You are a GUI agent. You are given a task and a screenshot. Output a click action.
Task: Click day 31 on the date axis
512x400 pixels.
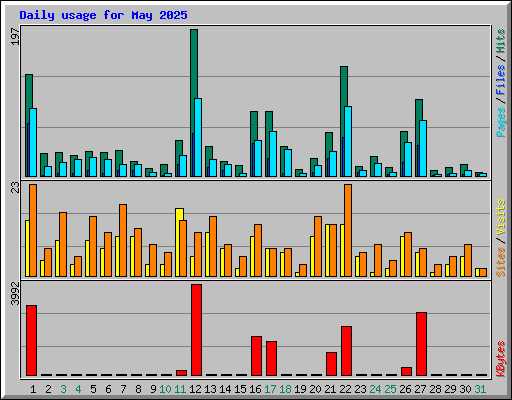[x=480, y=389]
